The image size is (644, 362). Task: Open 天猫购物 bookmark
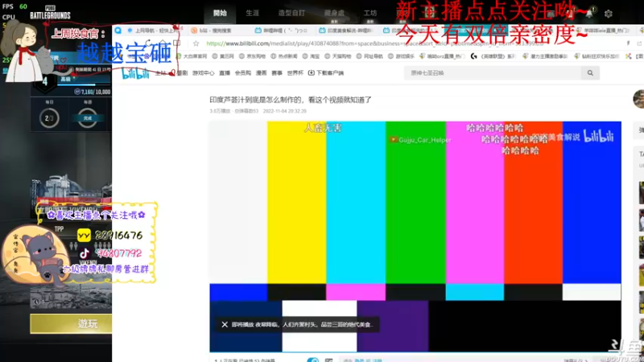coord(337,56)
